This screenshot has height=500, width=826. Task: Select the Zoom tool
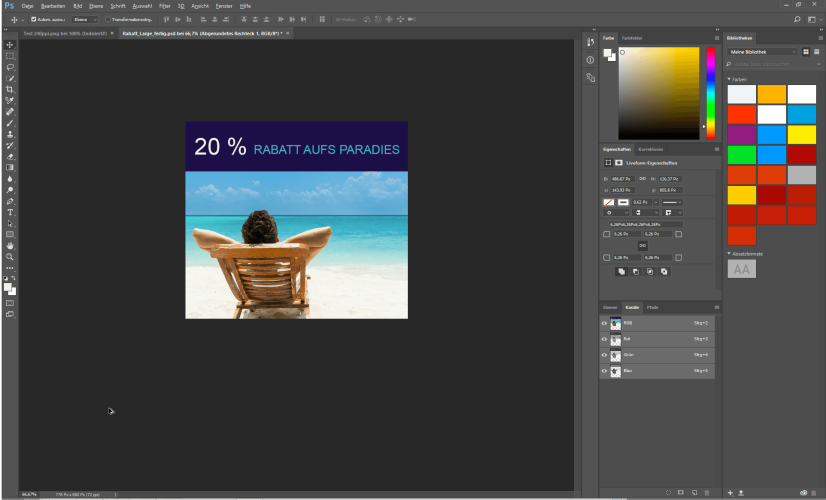[x=10, y=257]
